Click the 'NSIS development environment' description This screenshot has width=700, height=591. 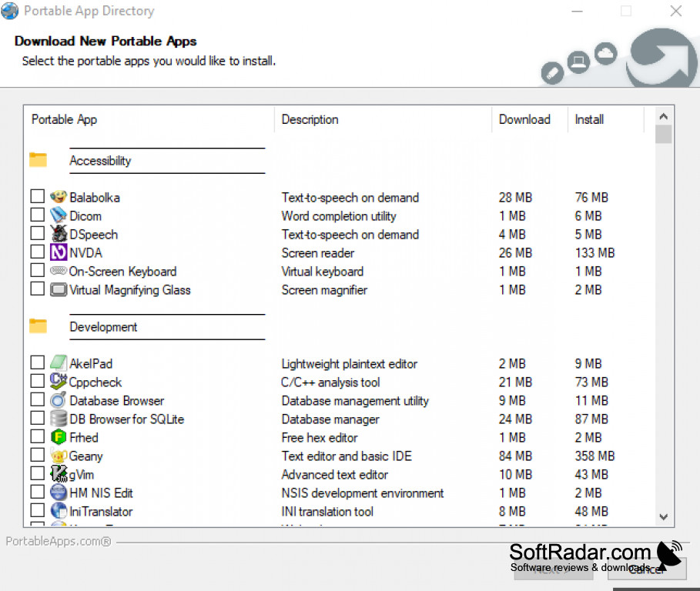(363, 493)
